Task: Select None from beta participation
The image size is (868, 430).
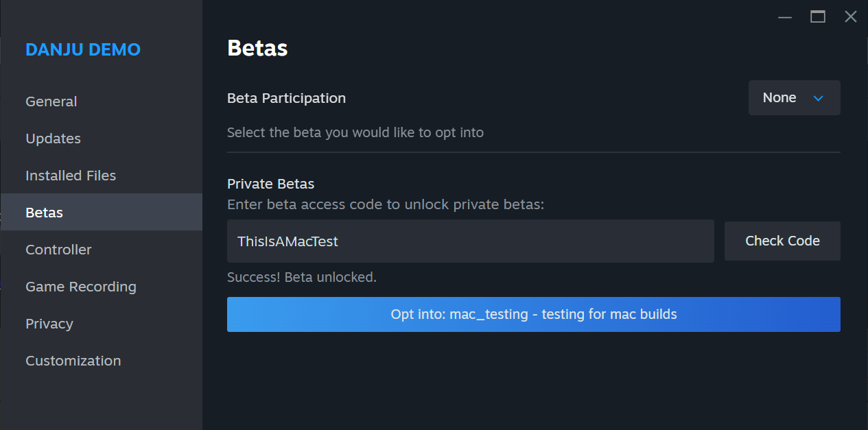Action: 779,97
